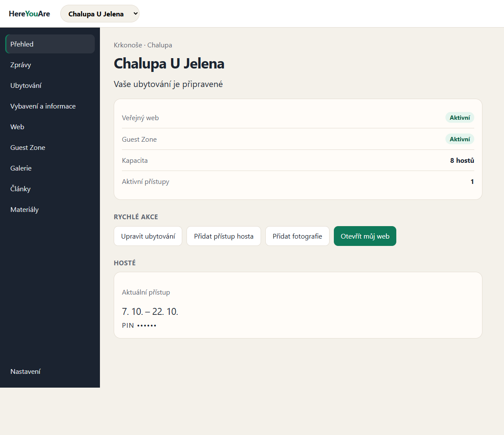Click the Aktivní přístupy row label
The image size is (504, 435).
click(145, 181)
